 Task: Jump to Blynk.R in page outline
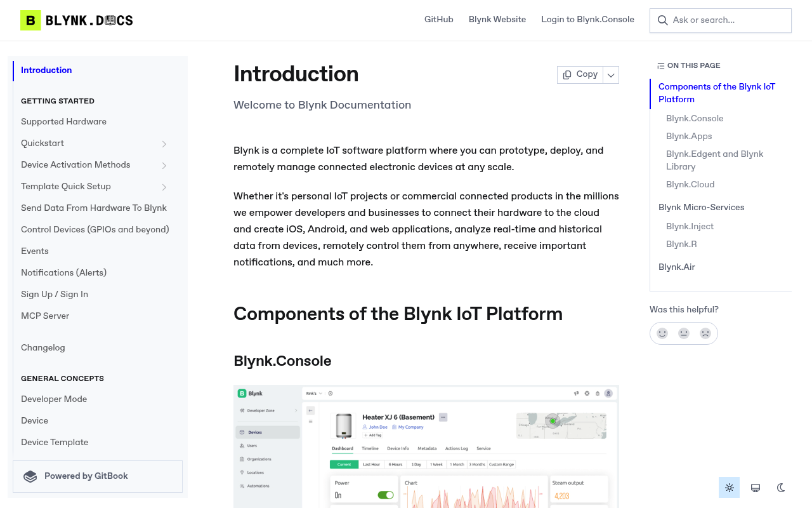click(681, 244)
